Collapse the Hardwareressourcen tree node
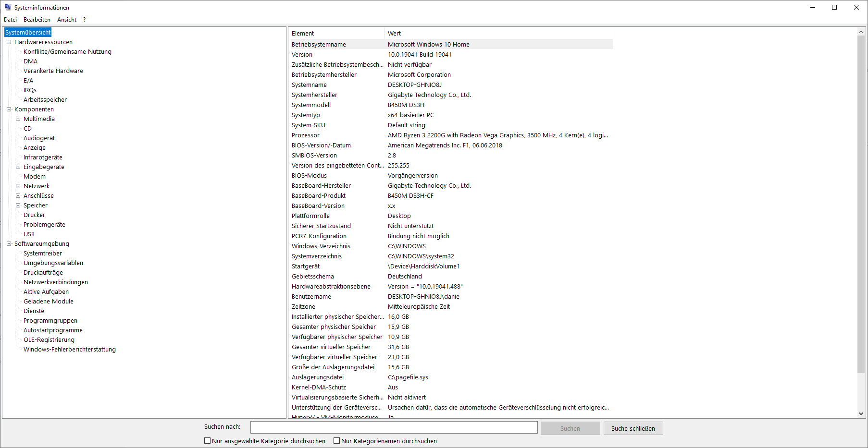 [9, 42]
